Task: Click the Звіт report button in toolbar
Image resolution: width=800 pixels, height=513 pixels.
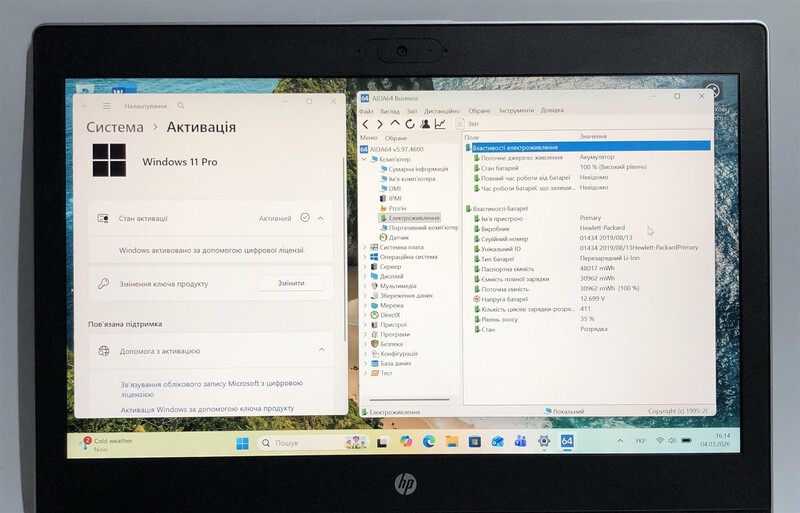Action: point(468,124)
